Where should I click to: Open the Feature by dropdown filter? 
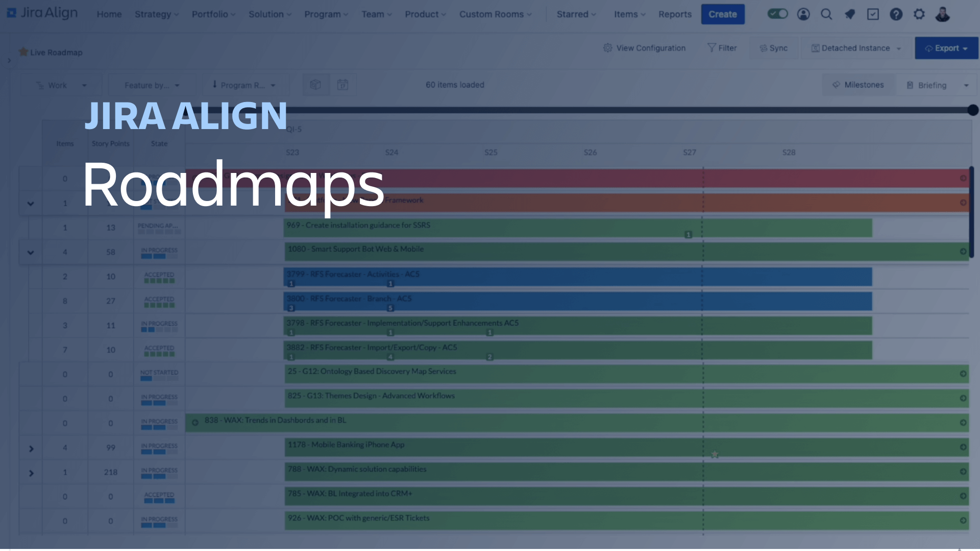(151, 85)
